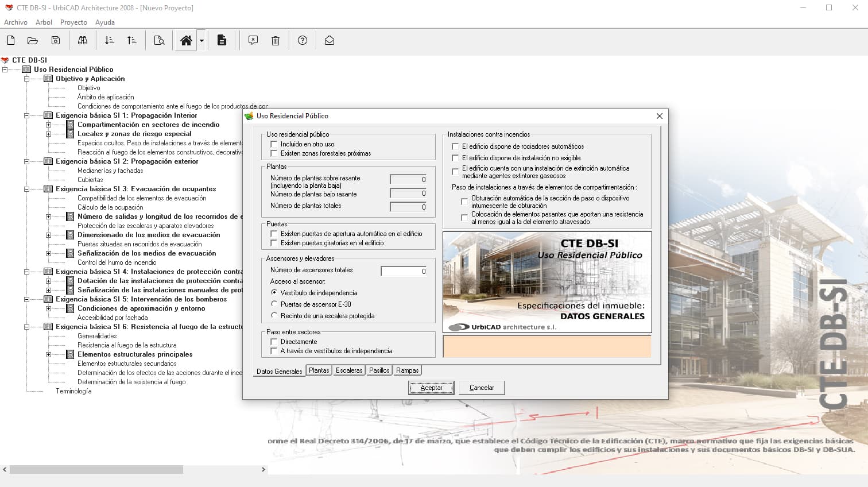Viewport: 868px width, 487px height.
Task: Open the Archivo menu
Action: [15, 22]
